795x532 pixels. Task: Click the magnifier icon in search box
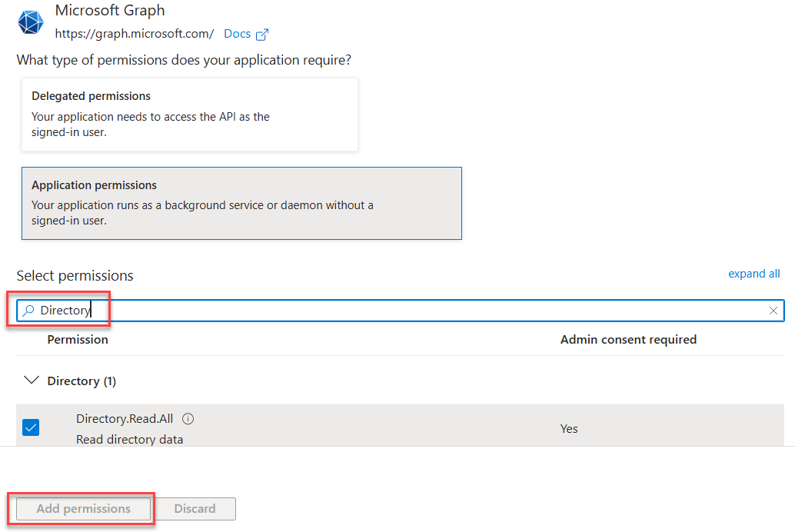point(28,311)
